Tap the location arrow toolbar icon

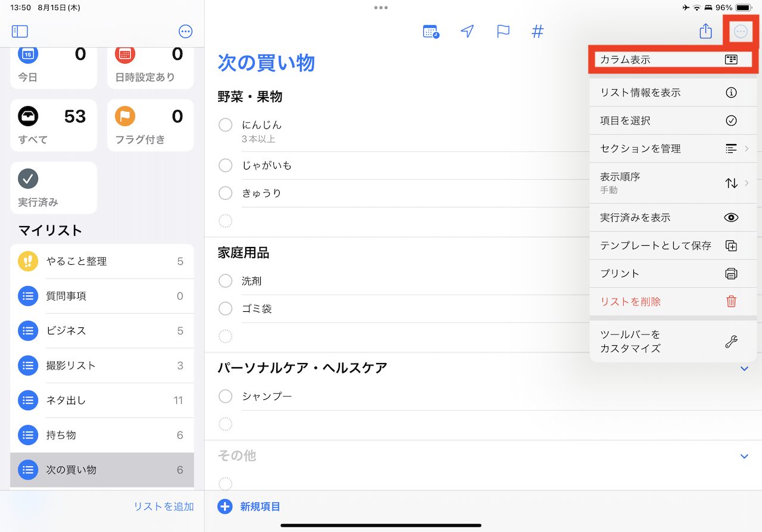click(467, 32)
